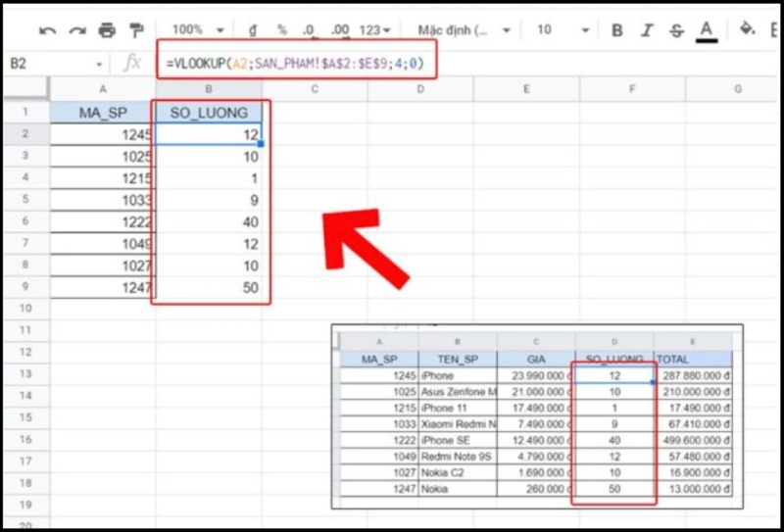The height and width of the screenshot is (532, 784).
Task: Select cell A4 with 1215
Action: coord(103,178)
